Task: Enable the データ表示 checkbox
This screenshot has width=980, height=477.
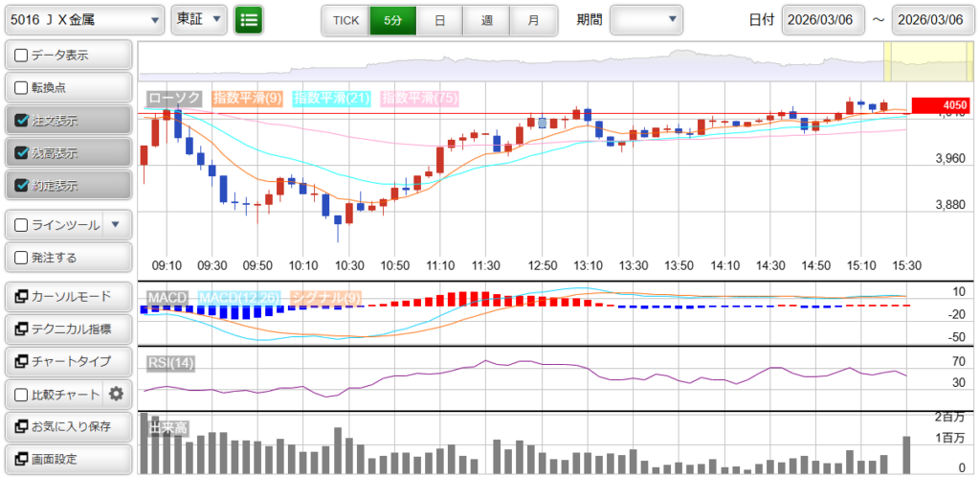Action: [x=22, y=56]
